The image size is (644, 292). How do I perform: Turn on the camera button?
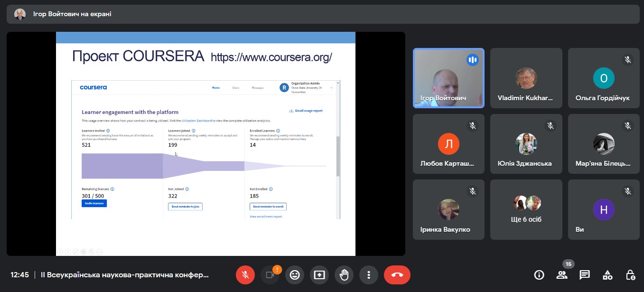[270, 274]
